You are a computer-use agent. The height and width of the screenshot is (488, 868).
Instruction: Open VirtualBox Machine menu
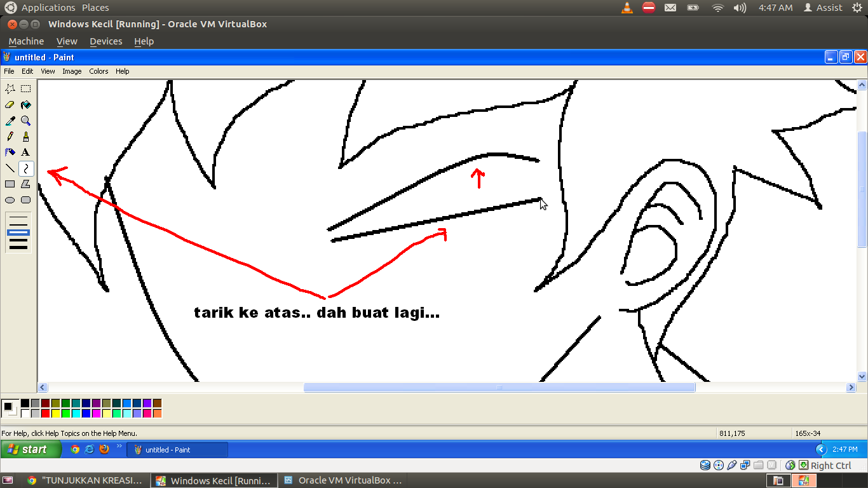(26, 41)
